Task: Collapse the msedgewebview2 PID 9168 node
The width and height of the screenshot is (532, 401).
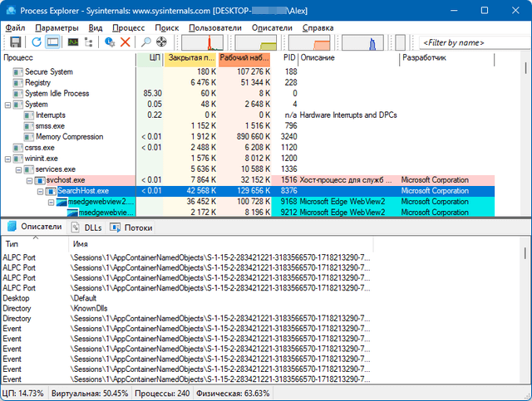Action: (52, 203)
